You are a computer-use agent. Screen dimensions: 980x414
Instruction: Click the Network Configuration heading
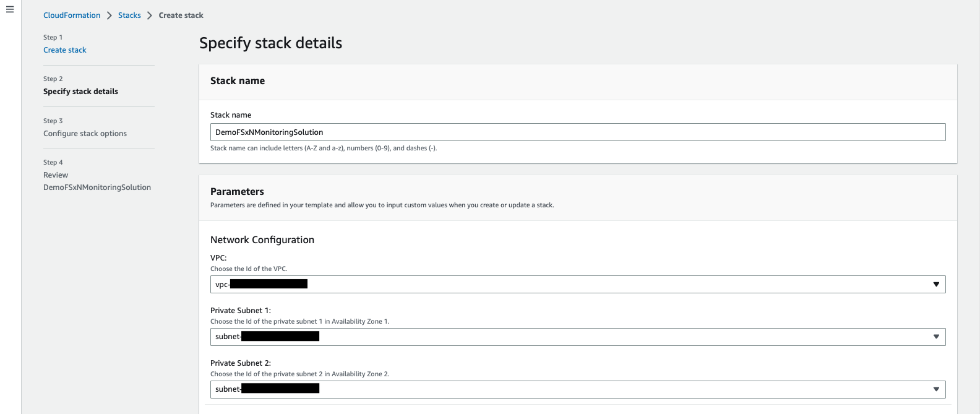(x=262, y=240)
